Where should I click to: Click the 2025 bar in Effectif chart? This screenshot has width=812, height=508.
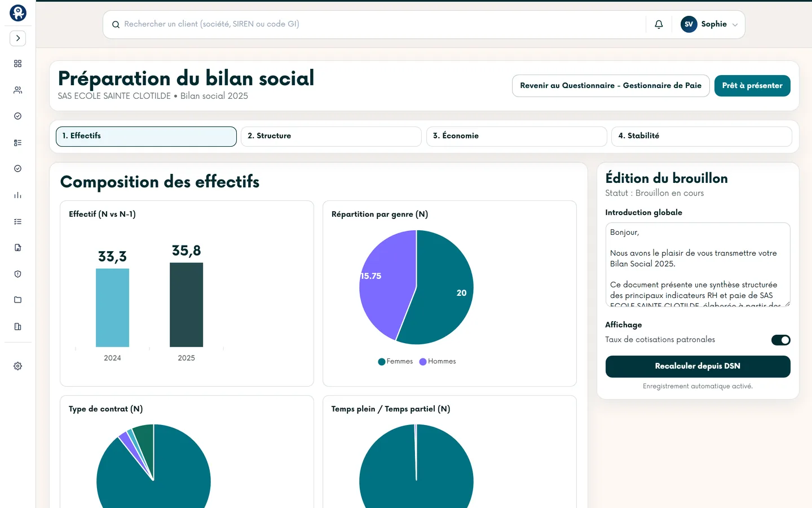point(187,305)
